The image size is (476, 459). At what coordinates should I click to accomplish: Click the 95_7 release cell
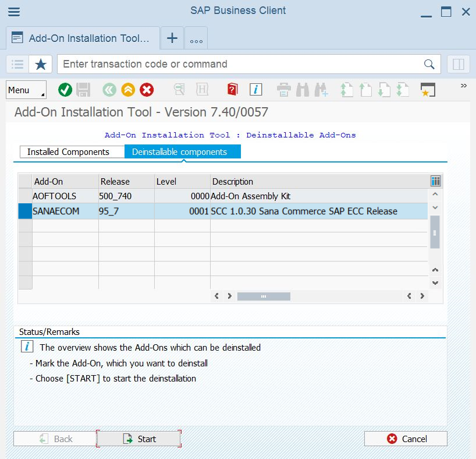[x=126, y=211]
